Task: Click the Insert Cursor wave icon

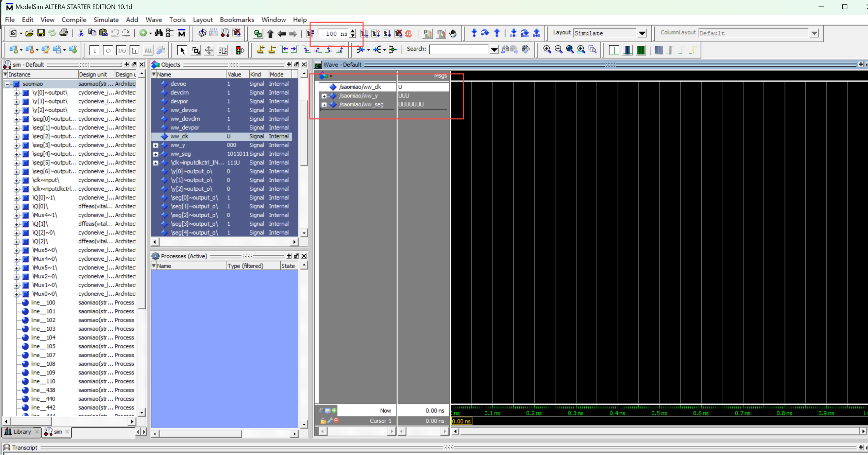Action: pos(260,50)
